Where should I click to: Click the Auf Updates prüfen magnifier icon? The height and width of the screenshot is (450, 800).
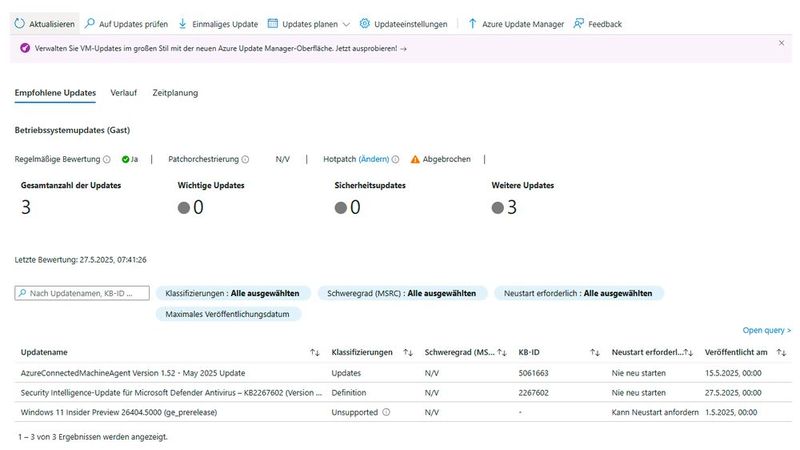tap(90, 23)
